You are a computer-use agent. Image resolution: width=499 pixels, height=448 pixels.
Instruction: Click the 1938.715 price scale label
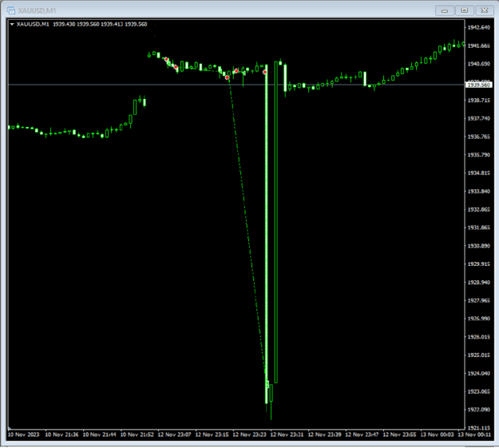(x=478, y=101)
